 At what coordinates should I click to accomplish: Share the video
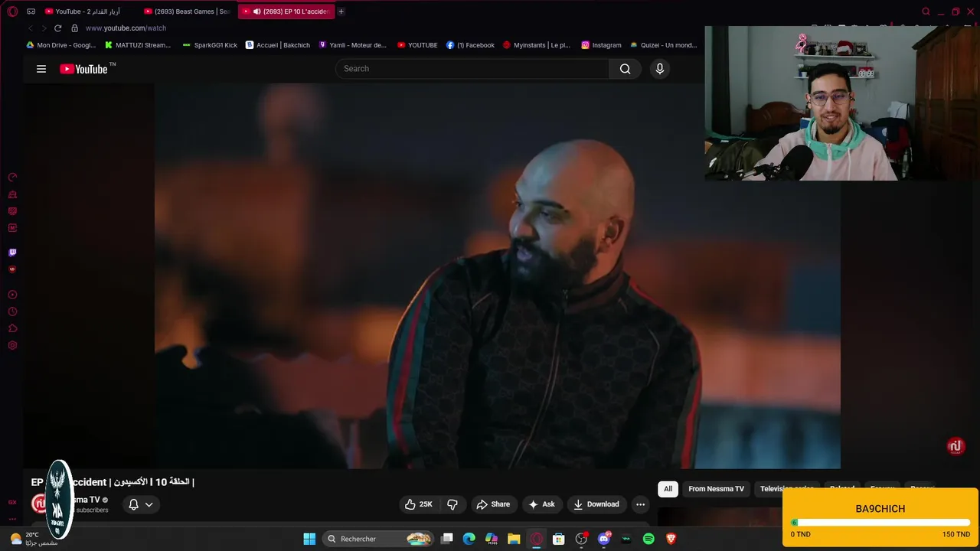pyautogui.click(x=493, y=504)
